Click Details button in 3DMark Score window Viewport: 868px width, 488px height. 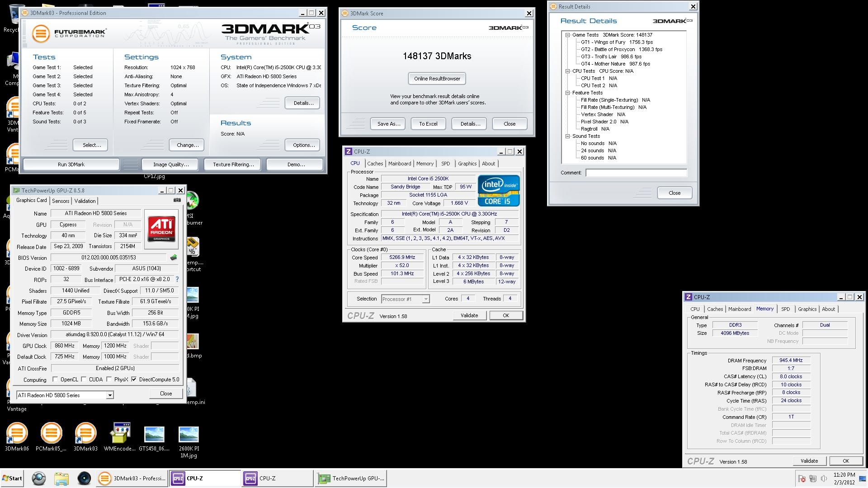[x=470, y=124]
